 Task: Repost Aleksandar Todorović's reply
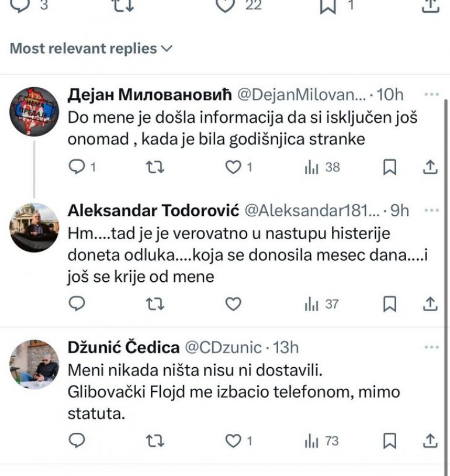coord(154,304)
